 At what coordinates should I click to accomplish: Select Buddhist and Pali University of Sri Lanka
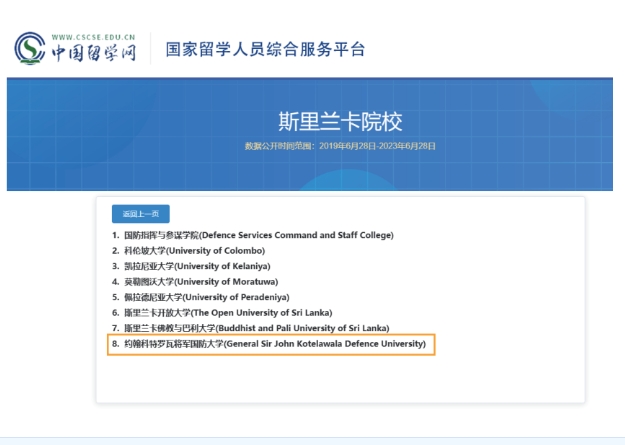coord(250,328)
